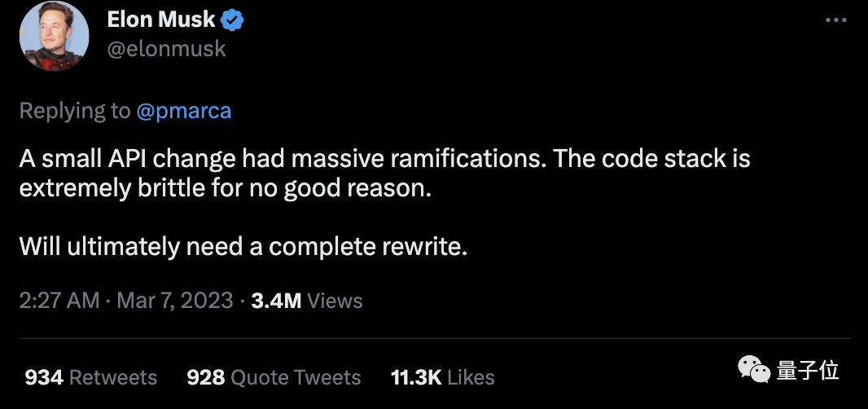Click the 量子位 watermark text
This screenshot has height=409, width=868.
click(807, 372)
